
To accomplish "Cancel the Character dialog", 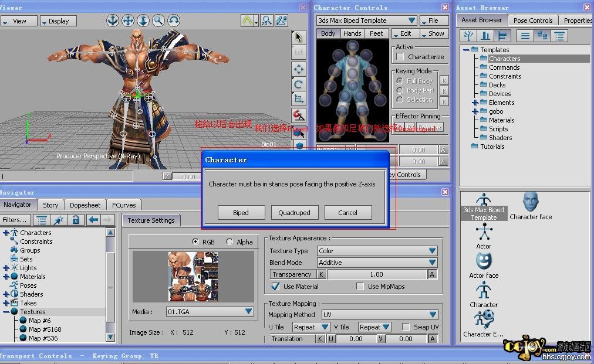I will 347,213.
